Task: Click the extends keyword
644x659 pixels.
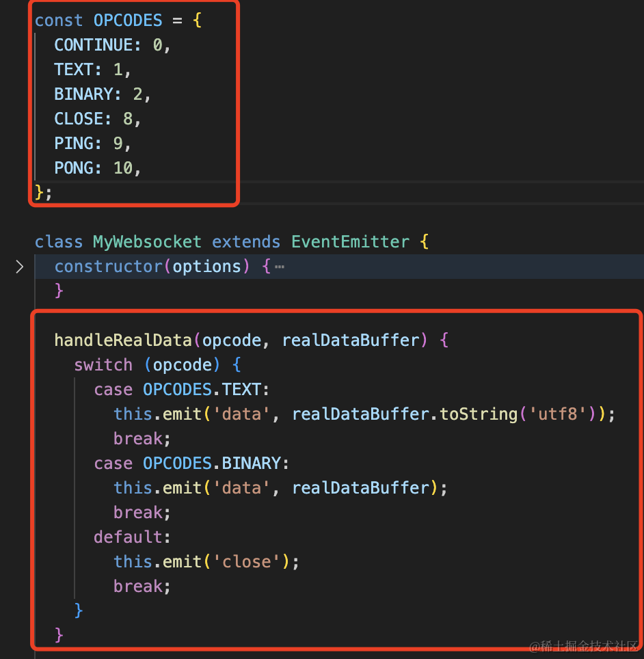Action: tap(246, 242)
